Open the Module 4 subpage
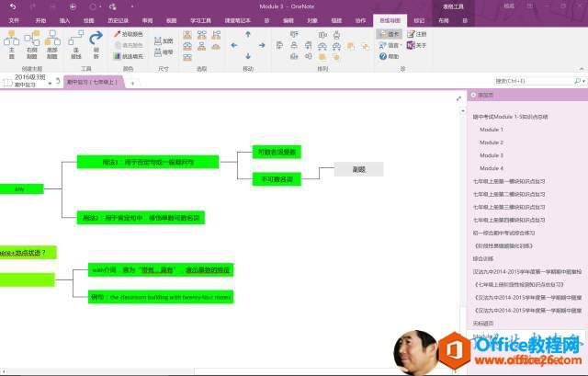Viewport: 588px width, 376px height. pyautogui.click(x=492, y=168)
